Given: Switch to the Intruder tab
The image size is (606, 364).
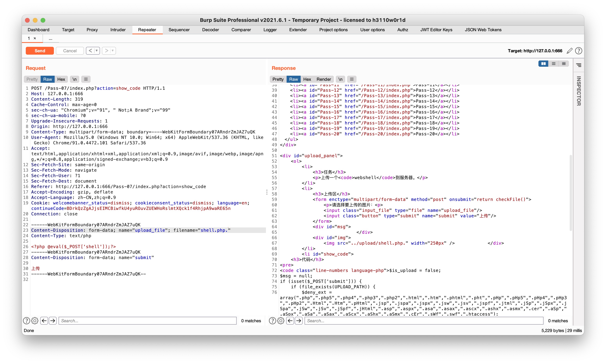Looking at the screenshot, I should [x=118, y=30].
